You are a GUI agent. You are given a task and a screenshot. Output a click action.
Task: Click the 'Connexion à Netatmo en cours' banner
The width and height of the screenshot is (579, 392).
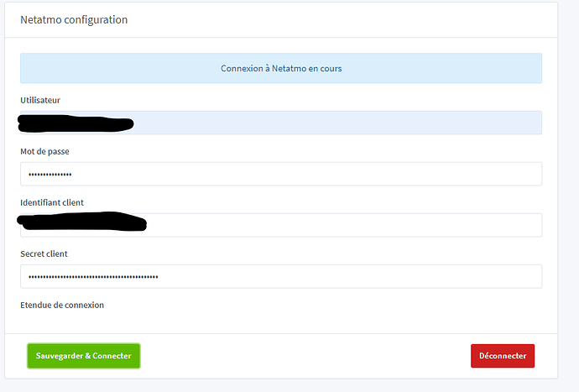pyautogui.click(x=281, y=69)
